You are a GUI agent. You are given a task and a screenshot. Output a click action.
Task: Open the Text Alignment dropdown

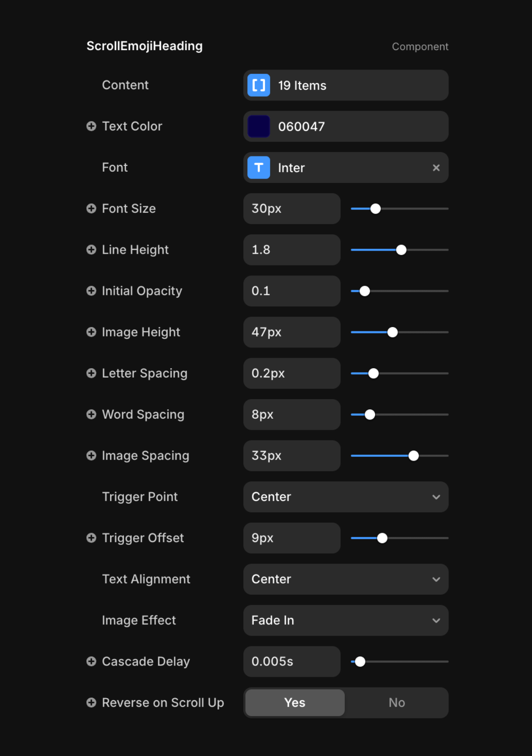346,579
